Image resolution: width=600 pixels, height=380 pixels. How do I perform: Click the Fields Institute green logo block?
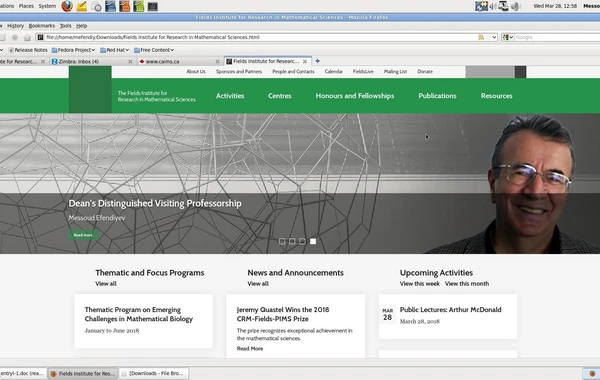point(90,89)
